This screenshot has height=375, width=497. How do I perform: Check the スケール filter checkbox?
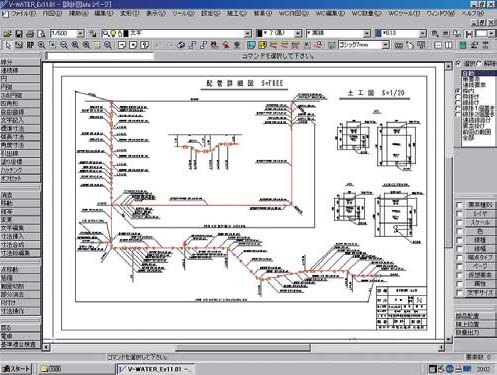(x=460, y=222)
